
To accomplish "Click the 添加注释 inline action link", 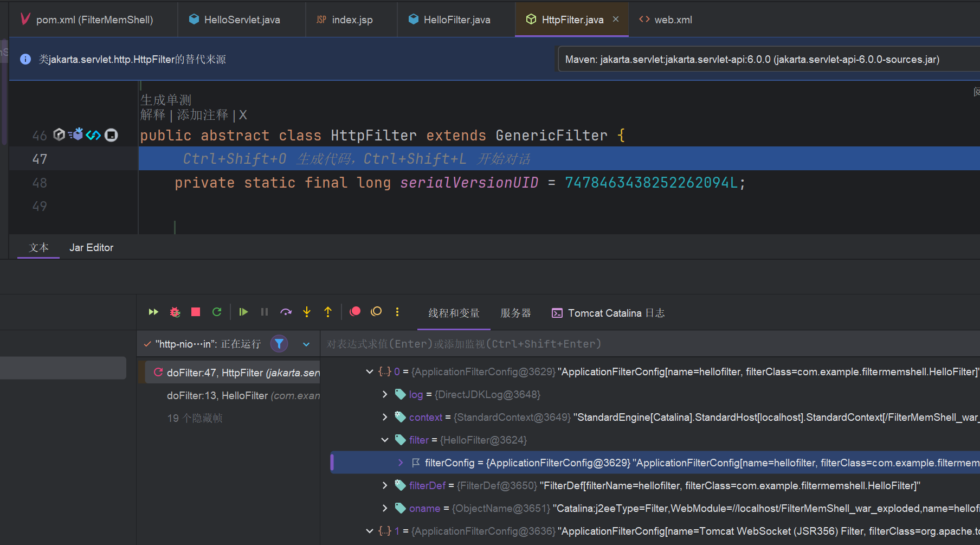I will pyautogui.click(x=202, y=115).
